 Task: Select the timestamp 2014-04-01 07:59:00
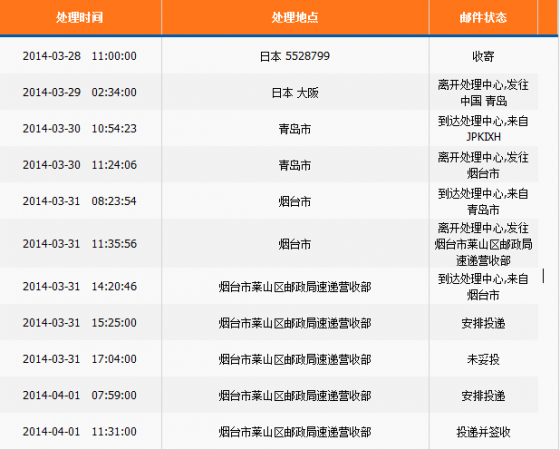click(x=80, y=395)
